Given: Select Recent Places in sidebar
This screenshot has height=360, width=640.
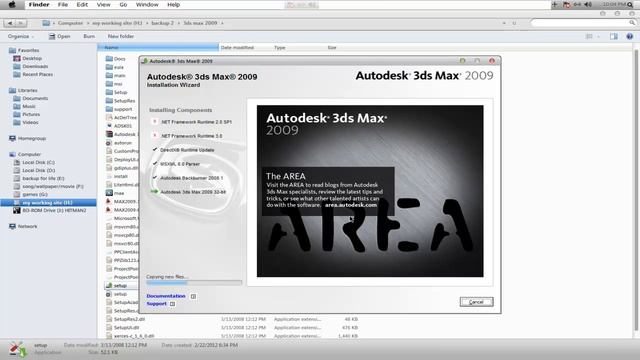Looking at the screenshot, I should [x=33, y=74].
